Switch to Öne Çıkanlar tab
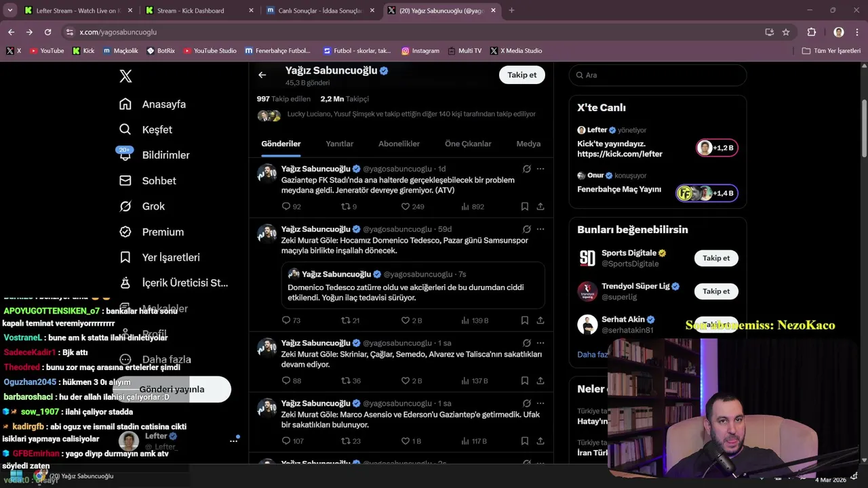The height and width of the screenshot is (488, 868). point(468,144)
